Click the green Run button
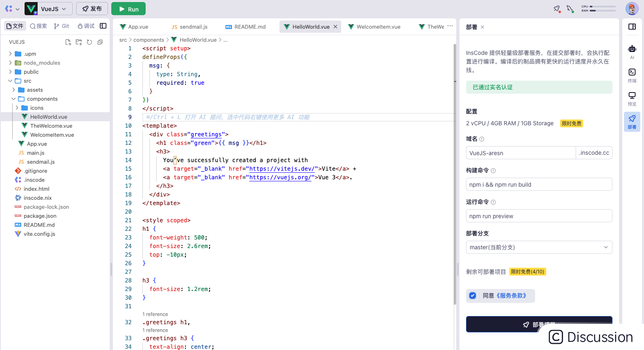Image resolution: width=644 pixels, height=350 pixels. 128,9
